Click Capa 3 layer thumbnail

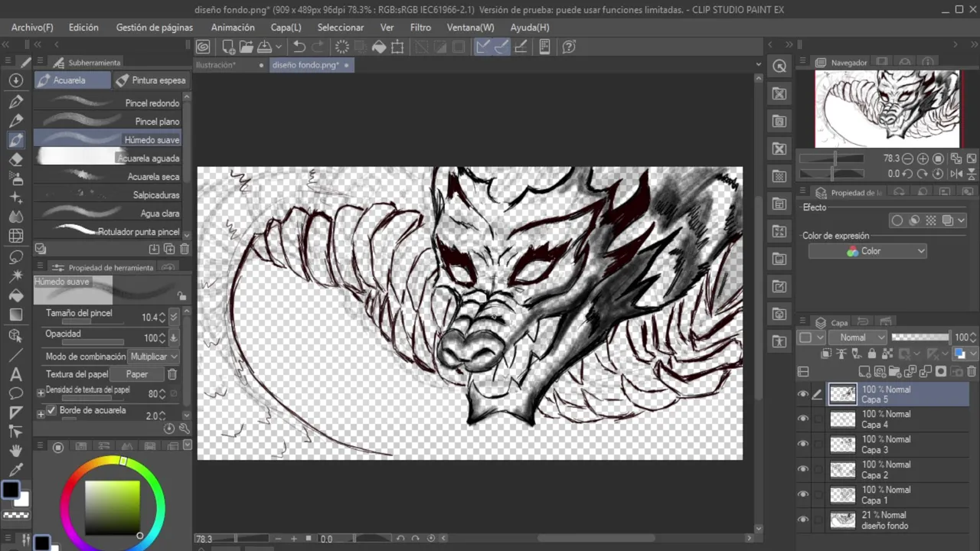843,444
